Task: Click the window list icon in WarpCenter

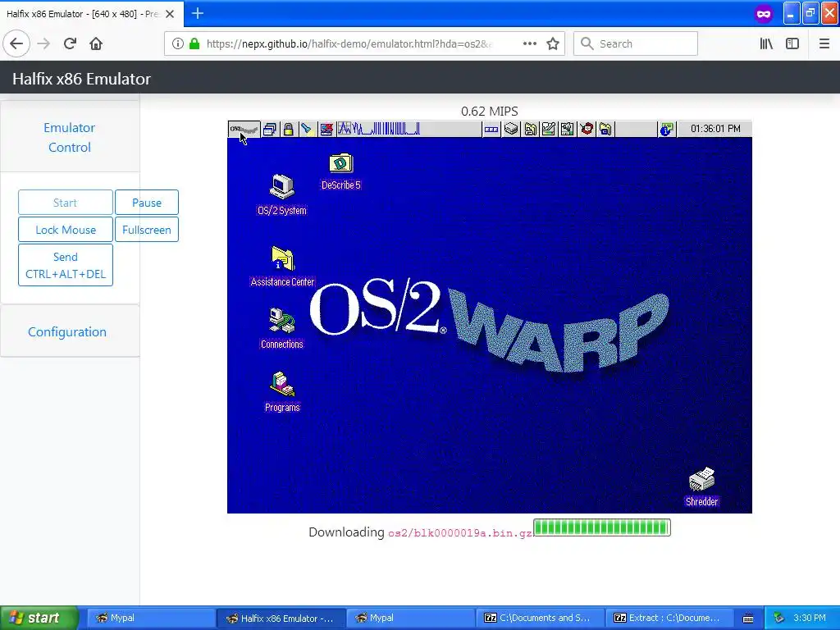Action: (269, 129)
